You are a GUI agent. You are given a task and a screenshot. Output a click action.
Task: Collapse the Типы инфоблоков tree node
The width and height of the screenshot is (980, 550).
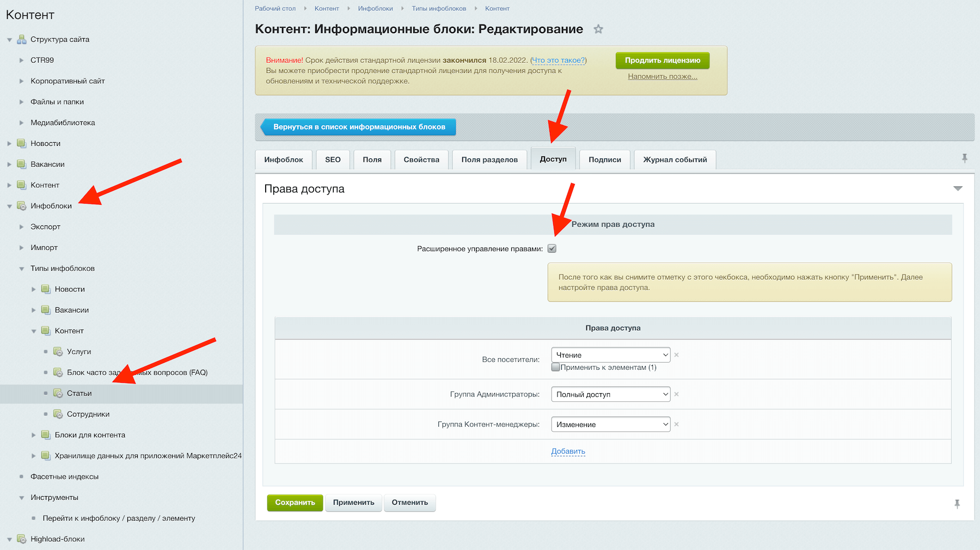click(22, 269)
